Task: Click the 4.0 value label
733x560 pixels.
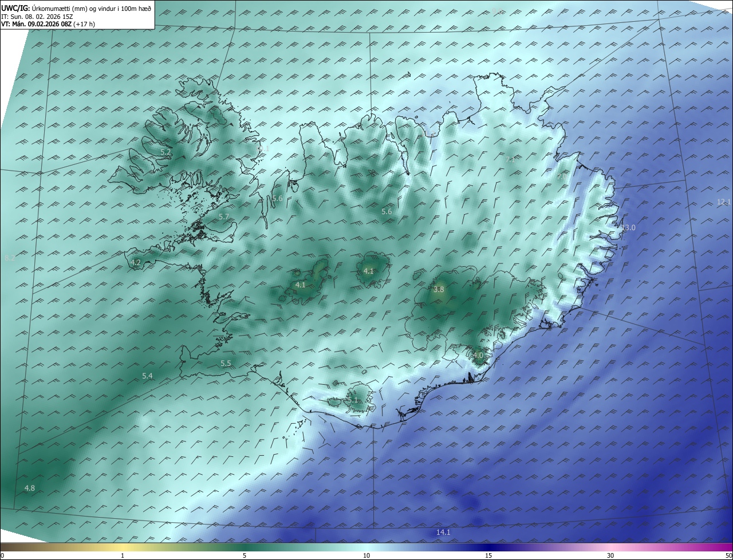Action: pos(478,356)
